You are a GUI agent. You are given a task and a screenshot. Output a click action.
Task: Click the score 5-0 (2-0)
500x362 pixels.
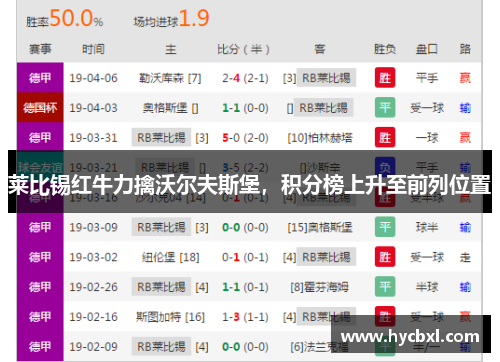pyautogui.click(x=245, y=138)
